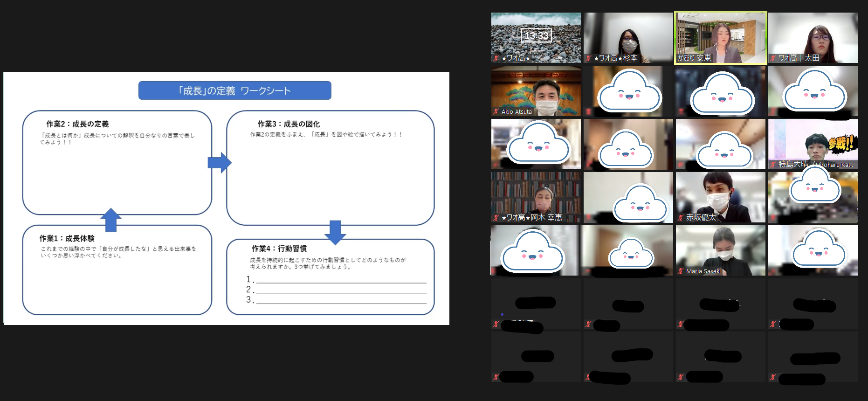Click the first blank line in 作業4
This screenshot has height=401, width=868.
(341, 280)
